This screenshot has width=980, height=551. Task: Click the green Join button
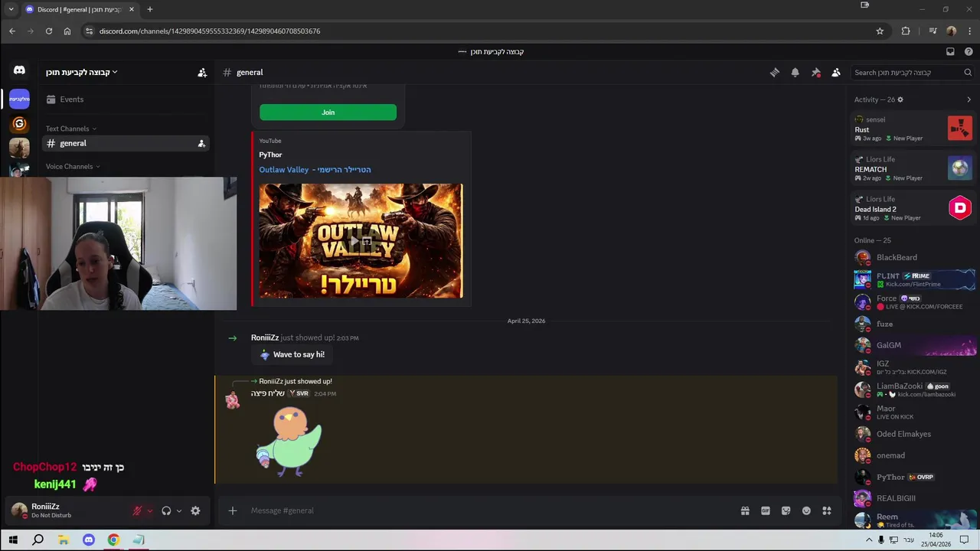328,112
